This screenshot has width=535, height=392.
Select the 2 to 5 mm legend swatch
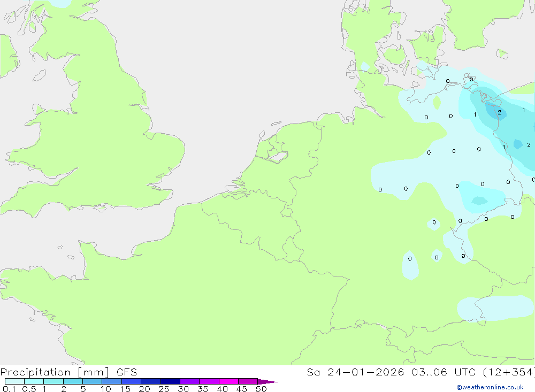click(x=73, y=381)
